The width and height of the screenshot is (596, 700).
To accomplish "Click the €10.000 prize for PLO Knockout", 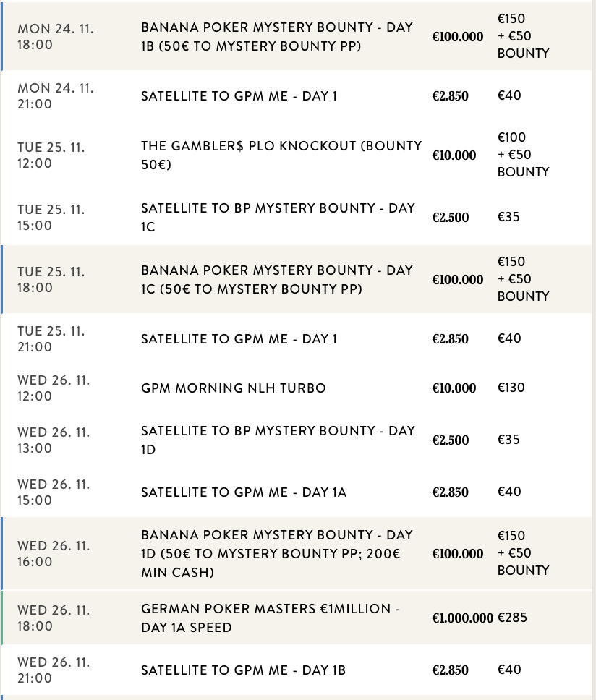I will point(454,155).
